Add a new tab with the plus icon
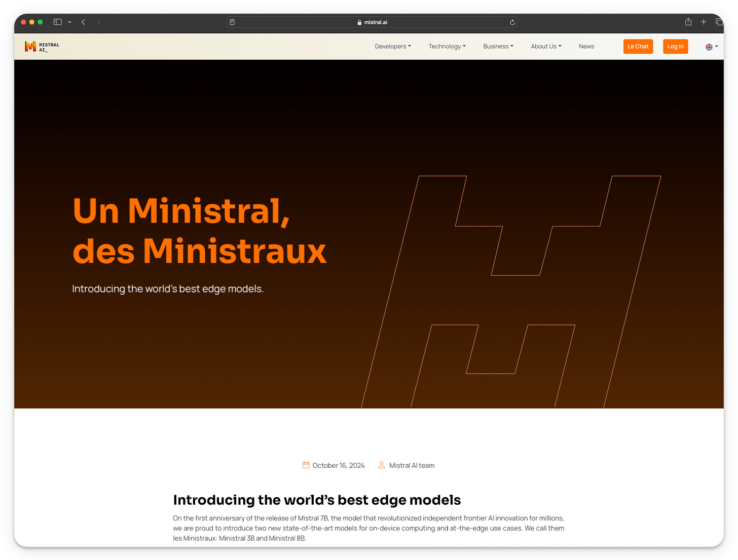This screenshot has height=560, width=738. (704, 22)
